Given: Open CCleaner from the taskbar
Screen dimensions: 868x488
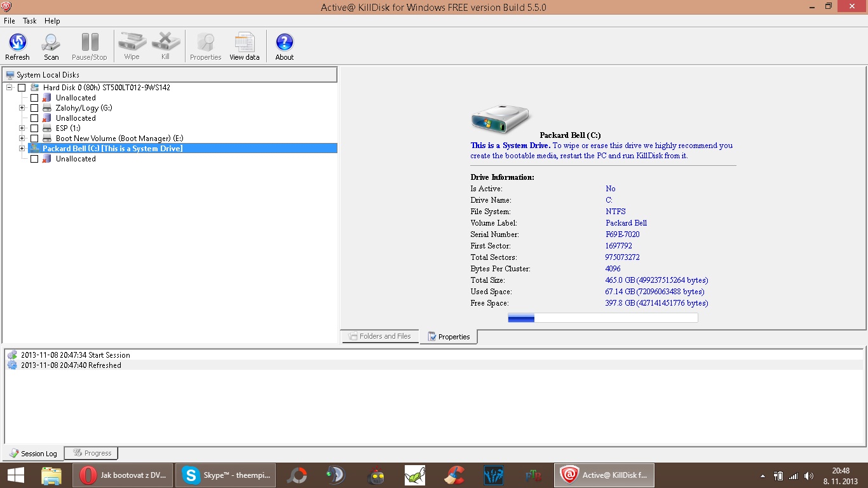Looking at the screenshot, I should 454,475.
